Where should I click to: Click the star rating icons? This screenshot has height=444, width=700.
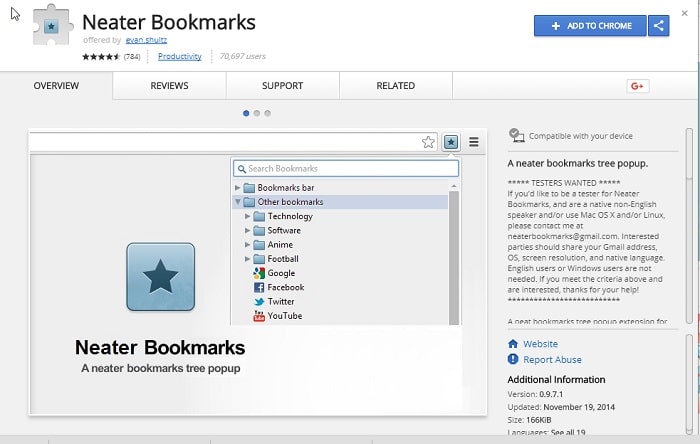click(101, 57)
